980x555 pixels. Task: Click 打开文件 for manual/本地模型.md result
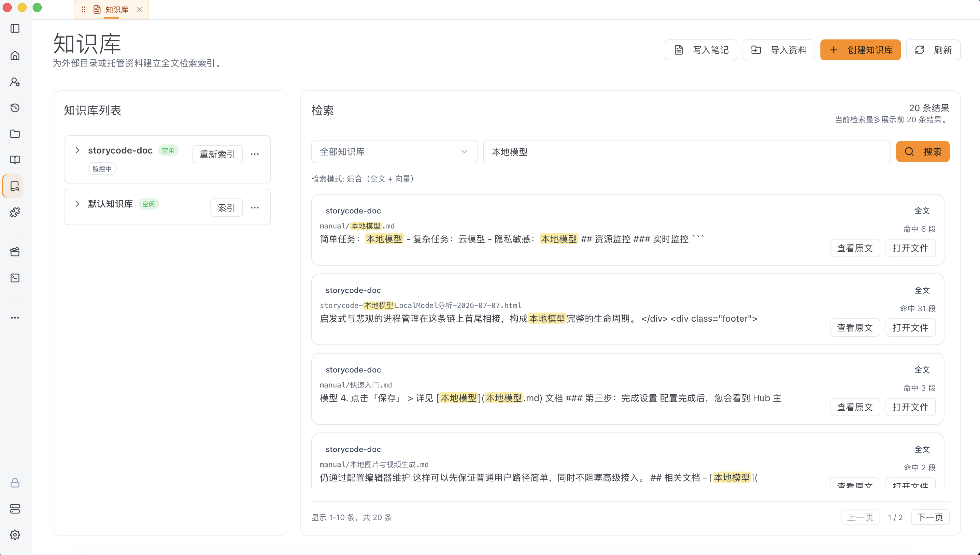pos(910,248)
